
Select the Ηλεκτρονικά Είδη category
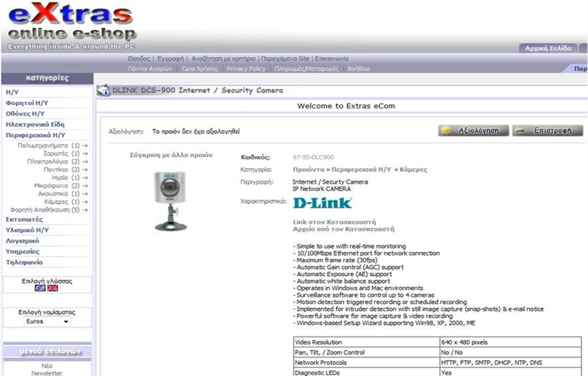pyautogui.click(x=35, y=124)
